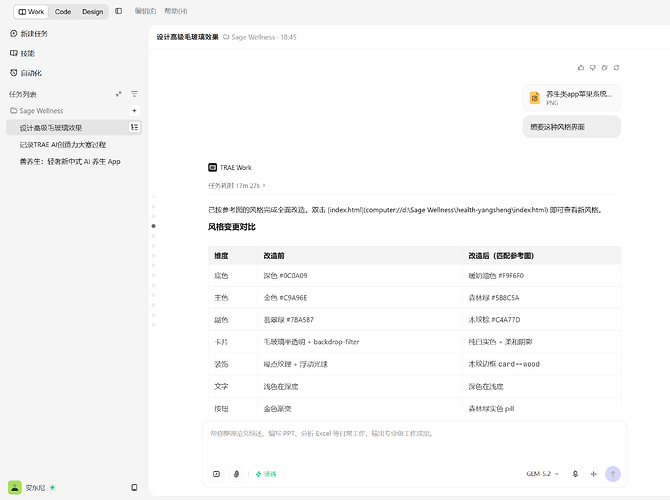Click the copy response icon

click(604, 68)
